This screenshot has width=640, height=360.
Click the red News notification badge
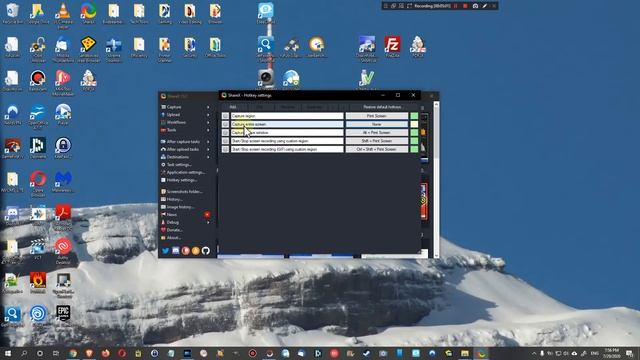click(x=207, y=215)
